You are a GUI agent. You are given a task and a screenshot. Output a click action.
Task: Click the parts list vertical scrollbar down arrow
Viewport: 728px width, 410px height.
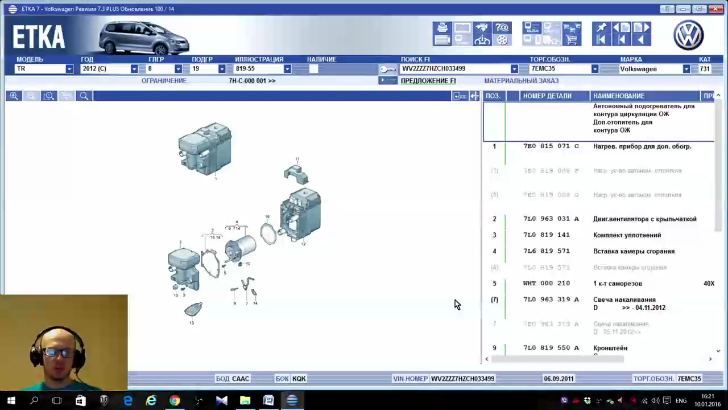(718, 351)
